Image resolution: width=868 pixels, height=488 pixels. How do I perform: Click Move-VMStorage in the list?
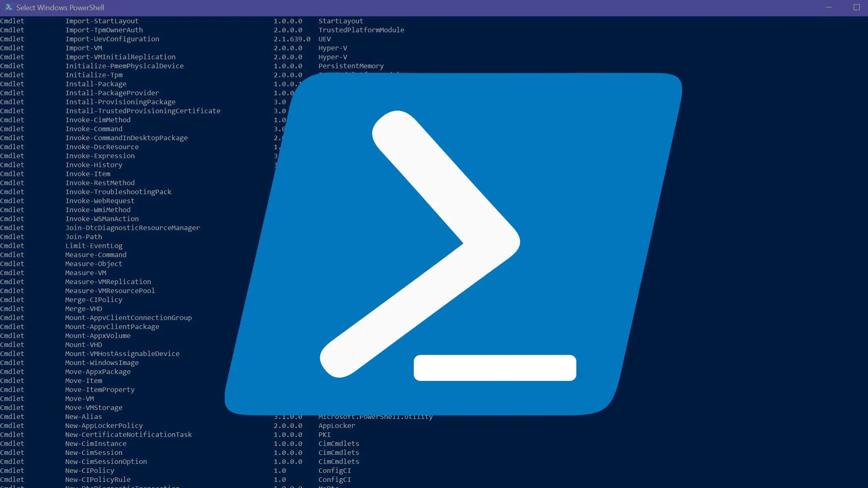(94, 408)
